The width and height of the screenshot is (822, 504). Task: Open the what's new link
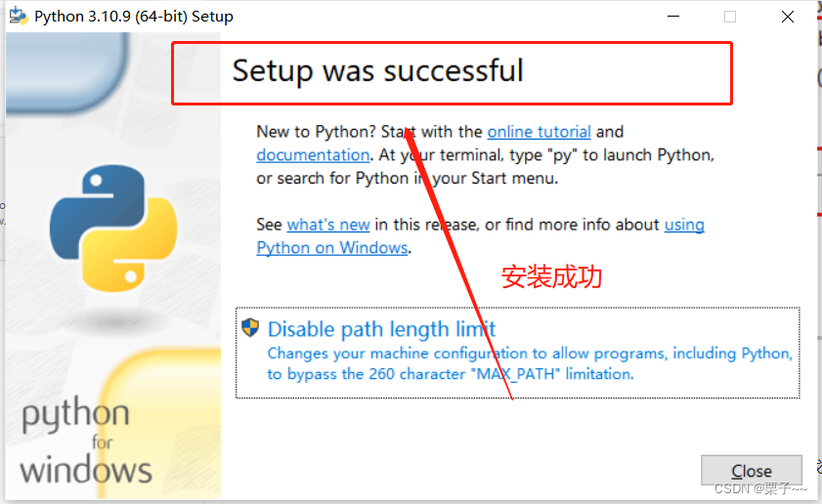[x=328, y=225]
